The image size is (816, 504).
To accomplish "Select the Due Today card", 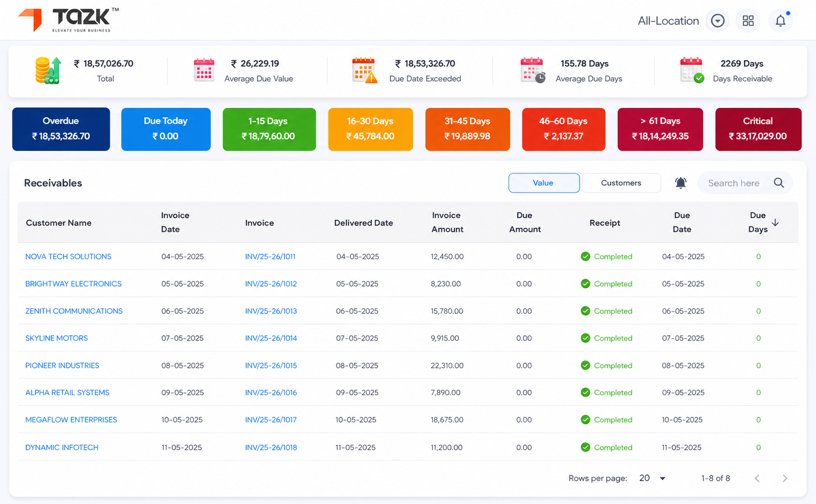I will click(166, 129).
